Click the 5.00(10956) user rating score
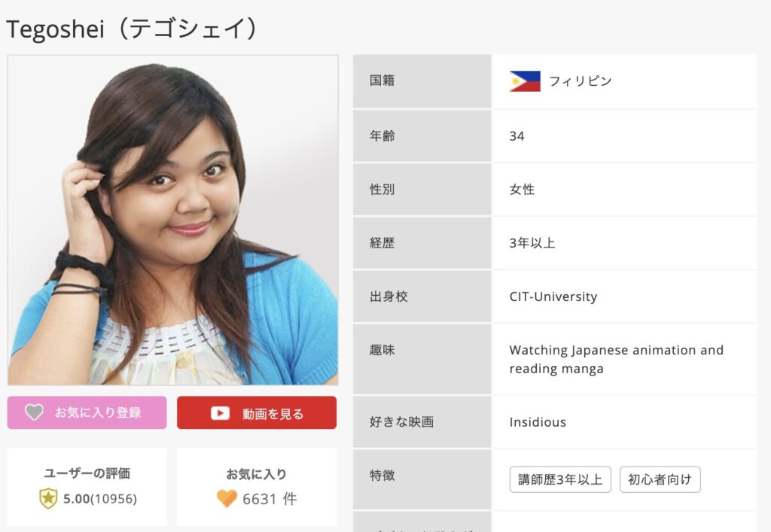The height and width of the screenshot is (532, 771). 100,499
